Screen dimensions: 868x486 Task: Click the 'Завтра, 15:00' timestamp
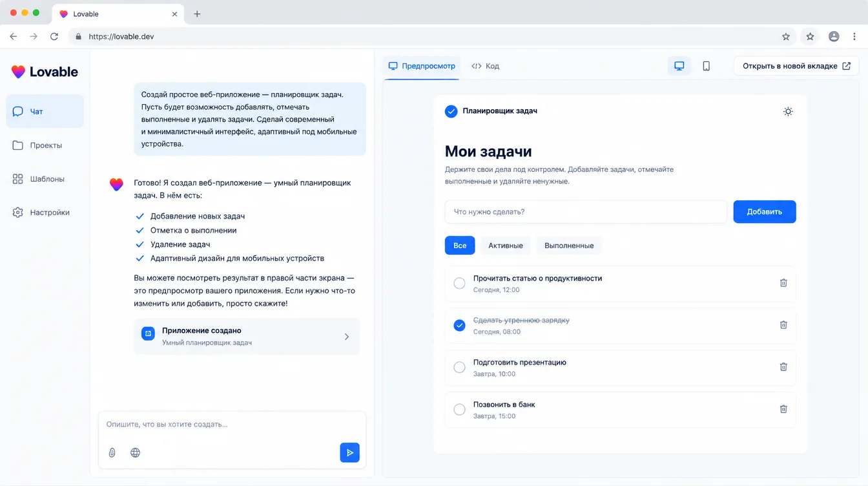coord(494,416)
